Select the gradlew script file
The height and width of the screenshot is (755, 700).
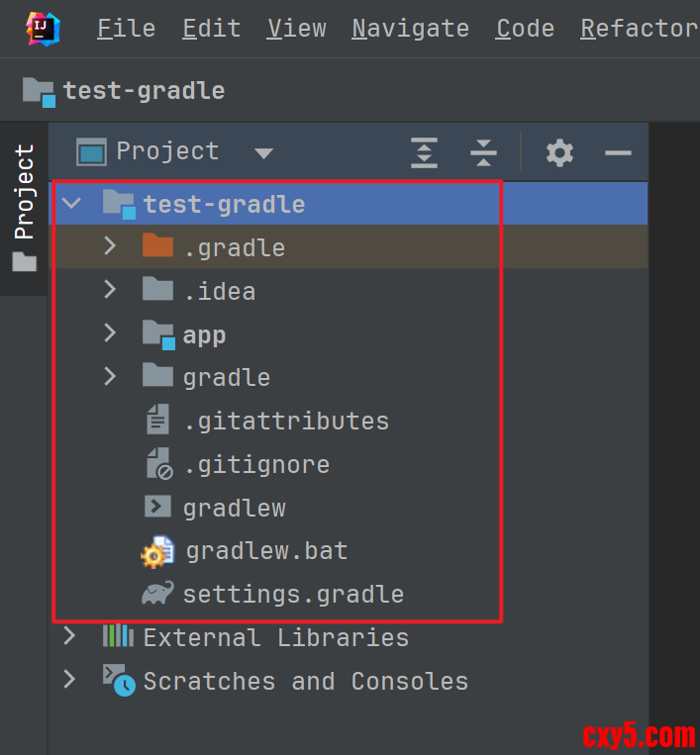click(234, 508)
